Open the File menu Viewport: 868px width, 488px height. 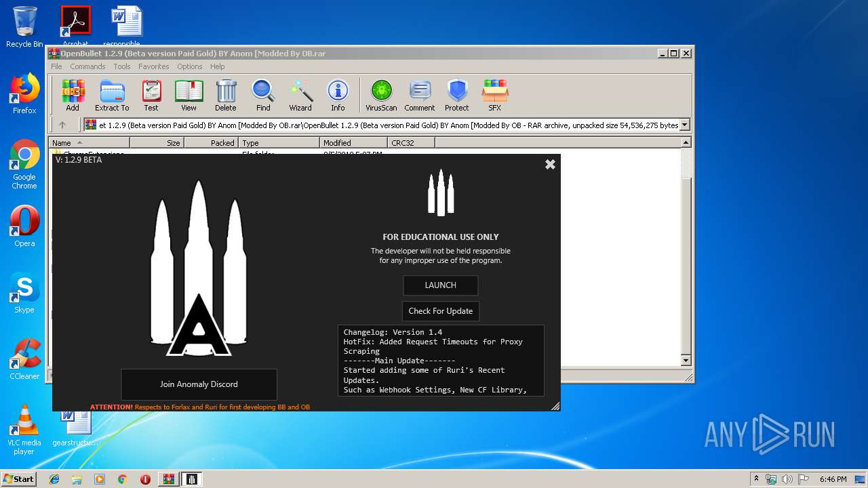56,66
